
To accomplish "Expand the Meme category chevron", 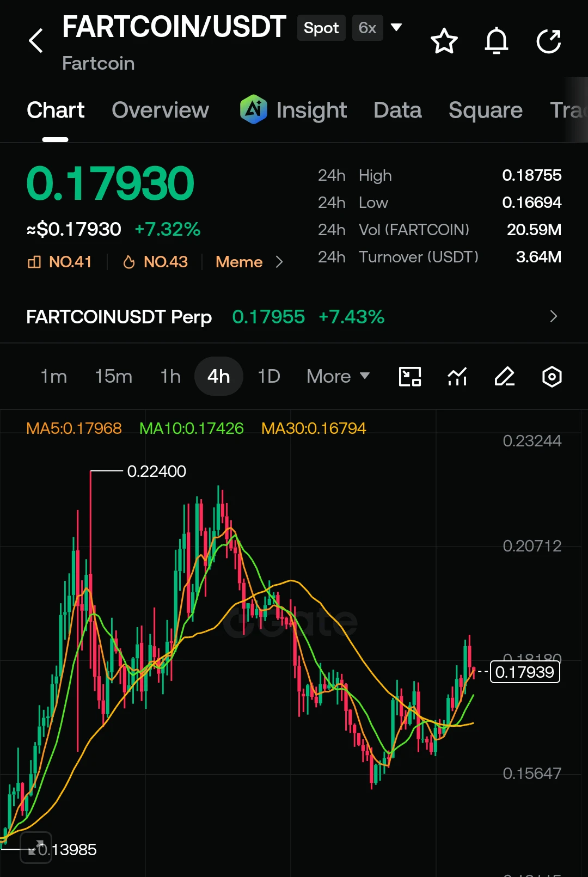I will pos(279,262).
